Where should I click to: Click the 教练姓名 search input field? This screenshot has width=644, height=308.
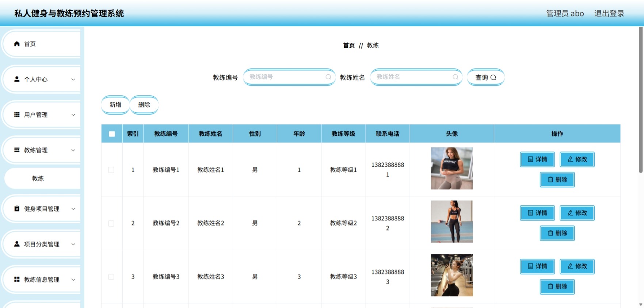416,77
